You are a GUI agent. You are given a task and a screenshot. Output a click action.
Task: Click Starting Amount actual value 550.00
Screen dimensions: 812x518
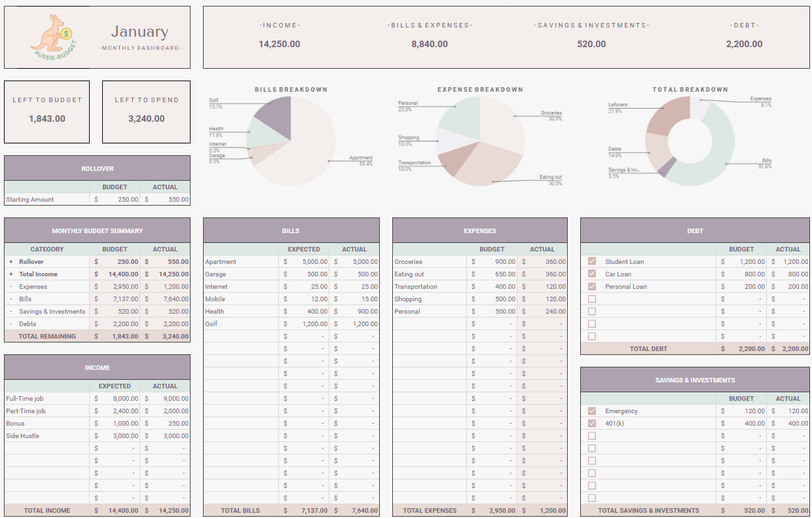point(166,200)
